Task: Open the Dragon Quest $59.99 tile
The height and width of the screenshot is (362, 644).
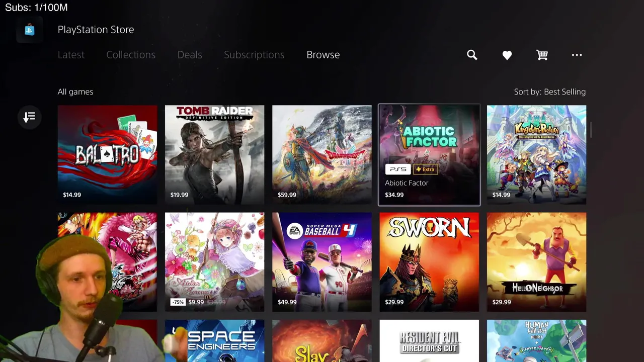Action: pos(322,154)
